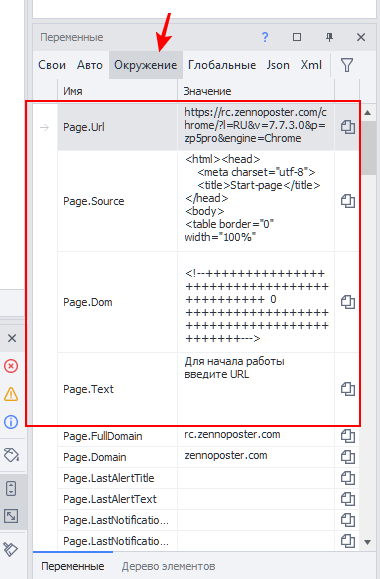380x579 pixels.
Task: Select the Page.Dom variable name
Action: pos(88,302)
